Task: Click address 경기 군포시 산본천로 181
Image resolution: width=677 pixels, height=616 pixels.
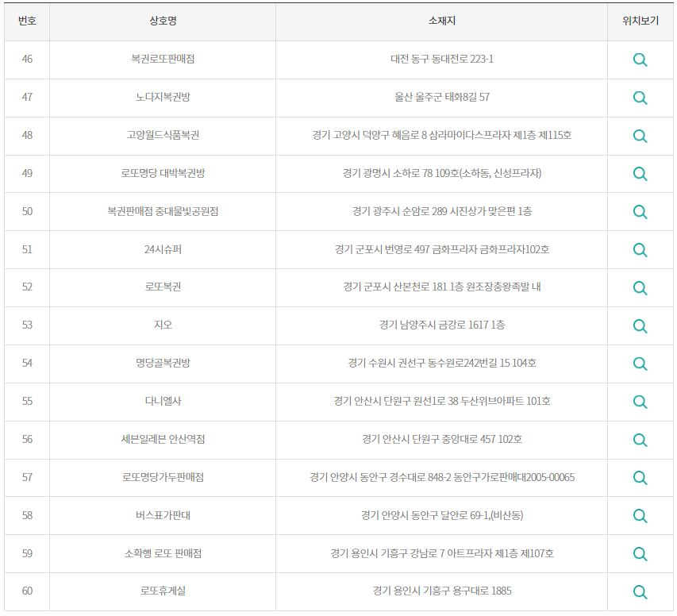Action: [x=442, y=287]
